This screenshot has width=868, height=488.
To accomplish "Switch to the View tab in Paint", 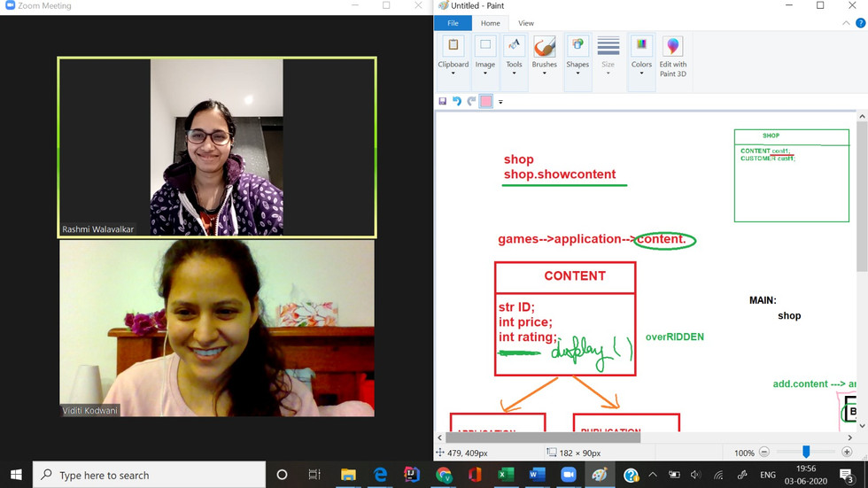I will (526, 23).
